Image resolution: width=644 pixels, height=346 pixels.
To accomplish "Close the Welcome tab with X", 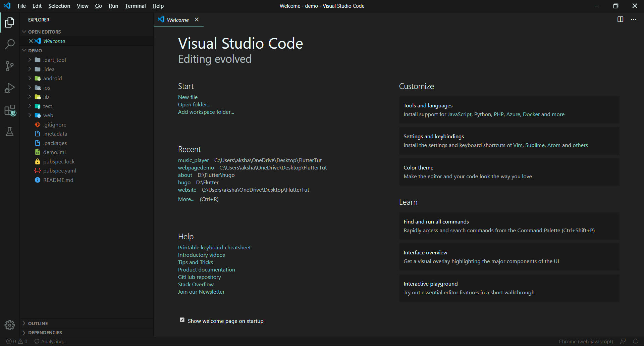I will [197, 19].
